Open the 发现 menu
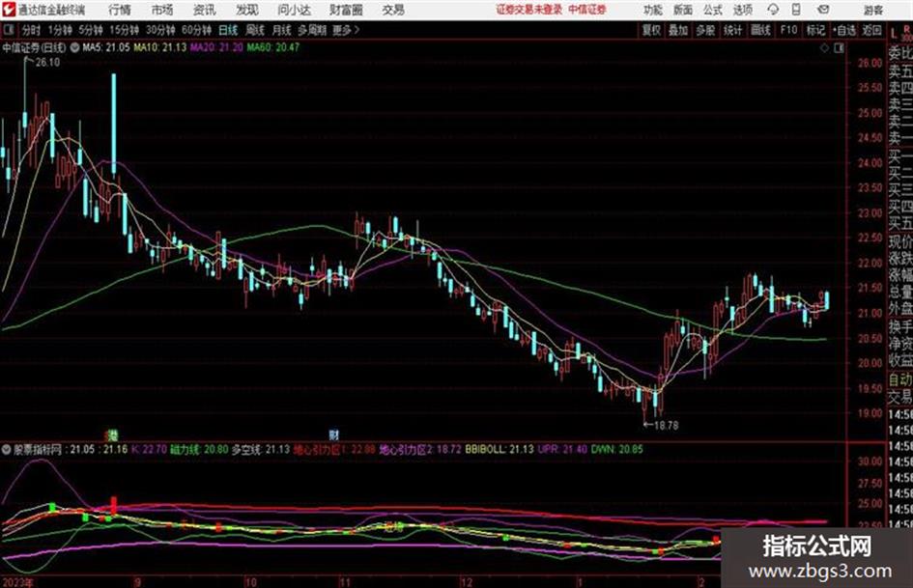This screenshot has height=588, width=913. tap(247, 10)
